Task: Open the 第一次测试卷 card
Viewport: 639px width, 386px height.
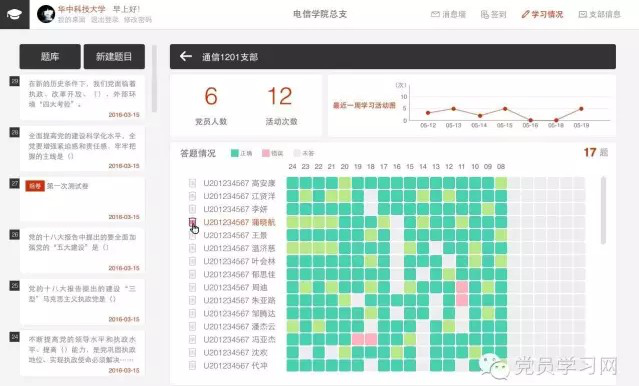Action: (x=82, y=200)
